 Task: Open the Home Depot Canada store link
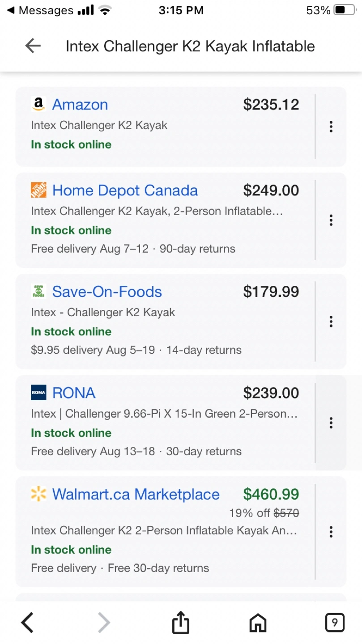[125, 191]
